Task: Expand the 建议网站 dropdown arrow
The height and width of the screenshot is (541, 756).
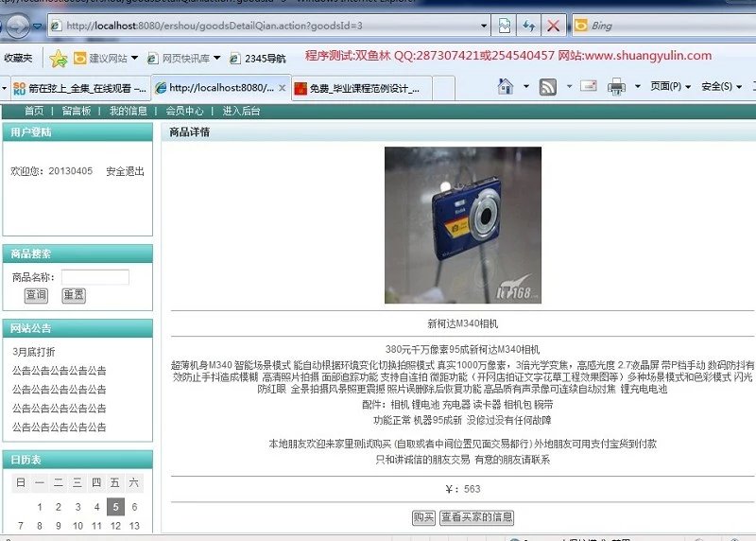Action: coord(134,58)
